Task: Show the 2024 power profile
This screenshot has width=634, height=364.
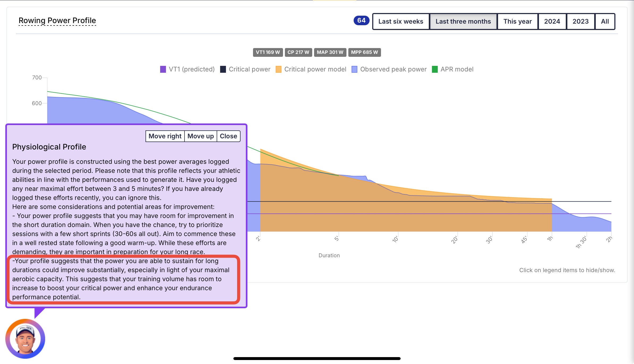Action: click(552, 22)
